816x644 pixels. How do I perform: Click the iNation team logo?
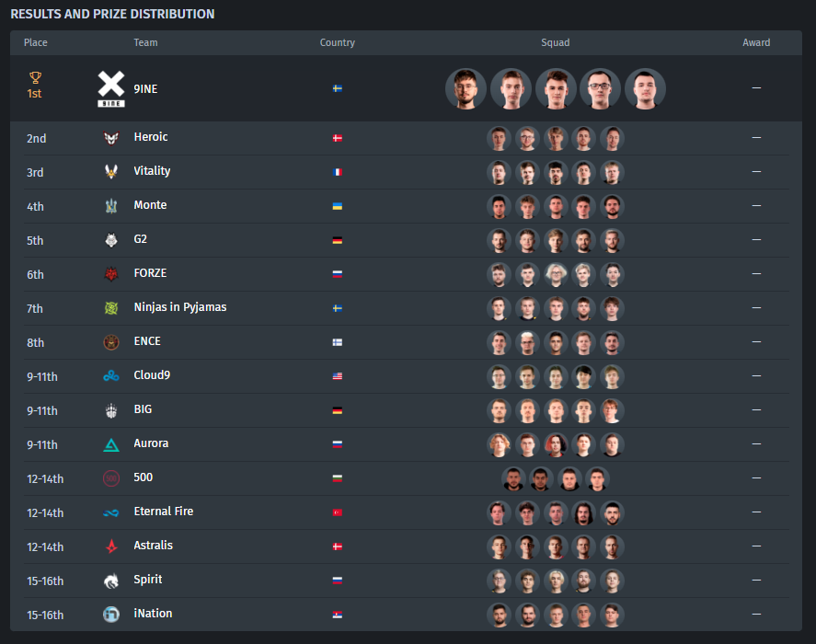(111, 615)
